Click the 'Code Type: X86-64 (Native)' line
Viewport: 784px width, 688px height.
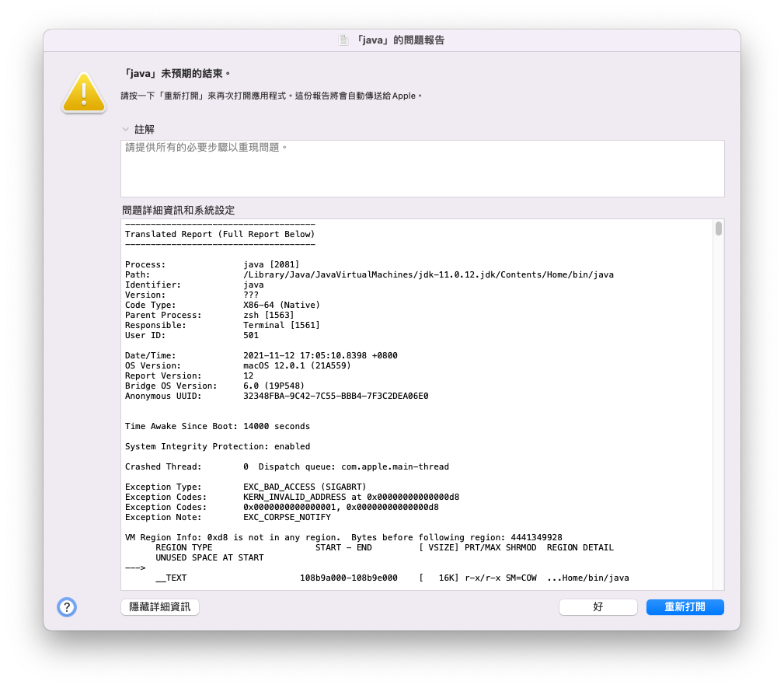point(222,306)
